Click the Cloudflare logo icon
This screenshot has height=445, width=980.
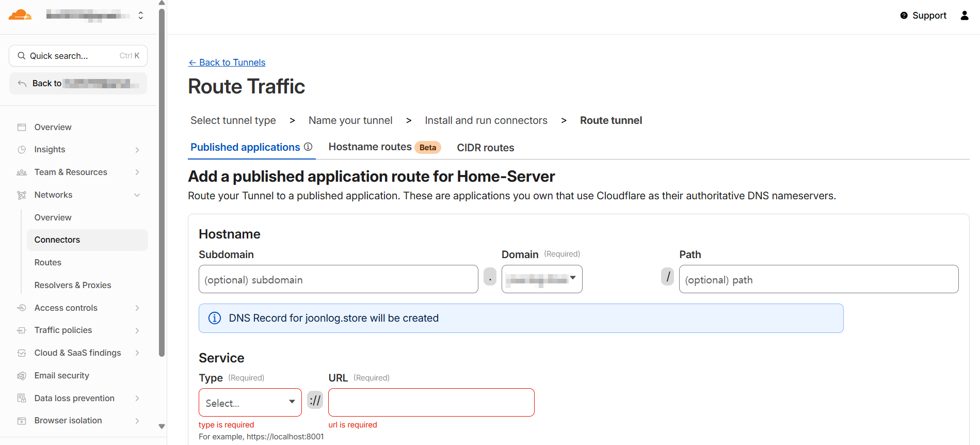[20, 15]
